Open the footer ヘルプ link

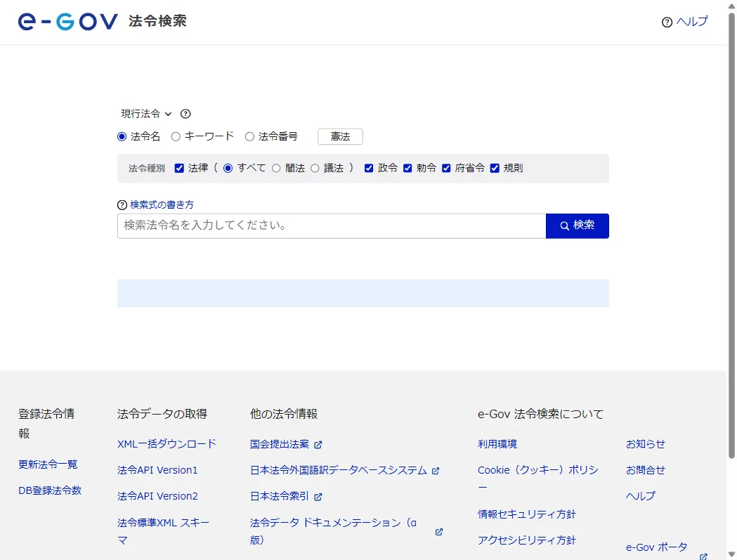tap(640, 496)
